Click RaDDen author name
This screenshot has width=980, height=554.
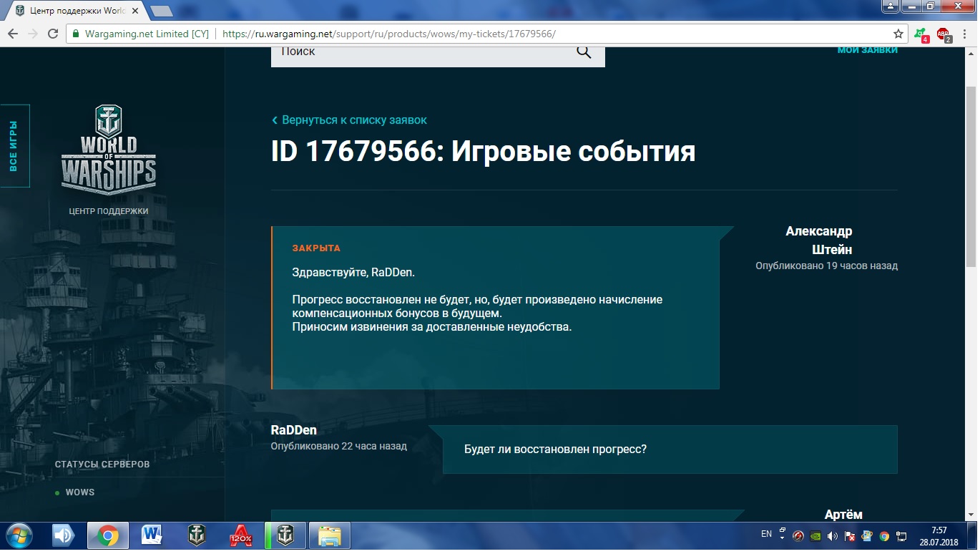point(294,430)
